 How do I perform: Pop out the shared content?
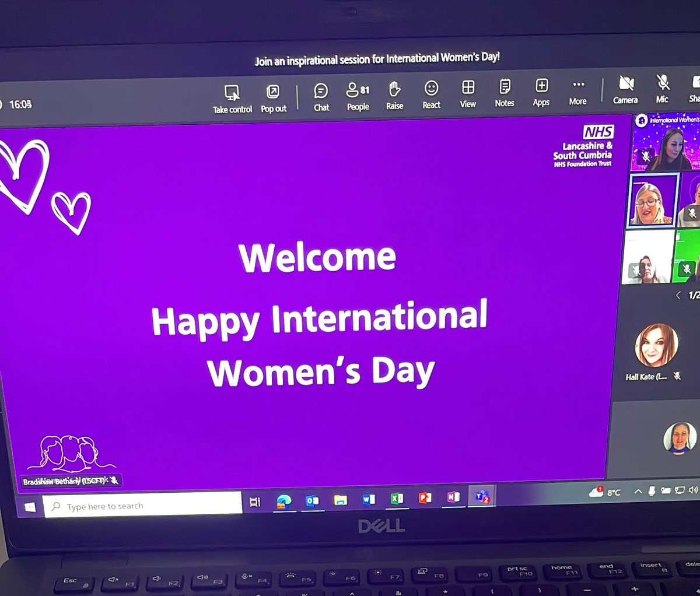(x=274, y=98)
